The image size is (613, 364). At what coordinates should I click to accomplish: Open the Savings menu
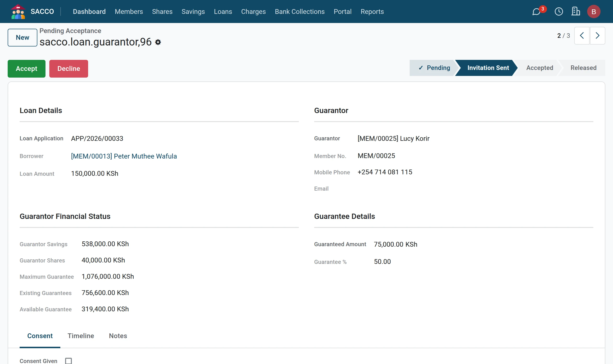[193, 11]
